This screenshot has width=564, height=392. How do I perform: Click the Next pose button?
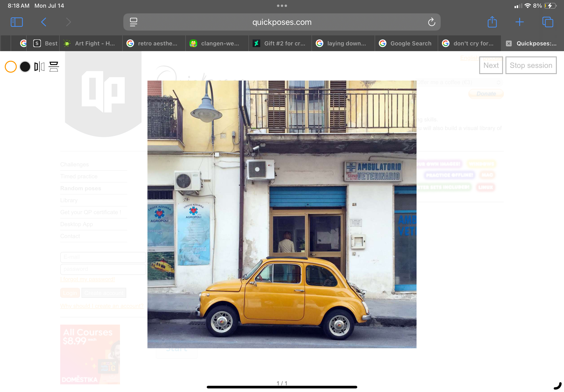point(491,65)
